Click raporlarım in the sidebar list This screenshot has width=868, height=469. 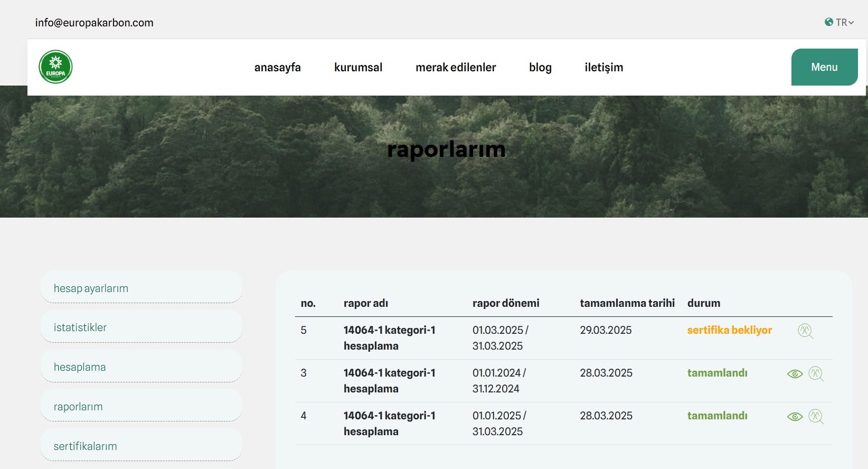pos(78,407)
